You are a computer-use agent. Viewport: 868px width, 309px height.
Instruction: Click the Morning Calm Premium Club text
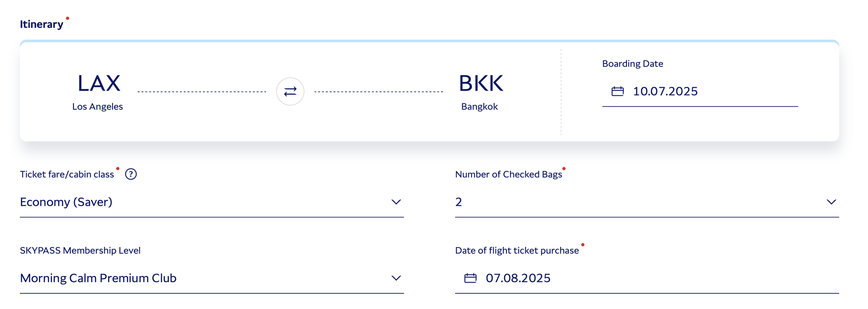98,278
